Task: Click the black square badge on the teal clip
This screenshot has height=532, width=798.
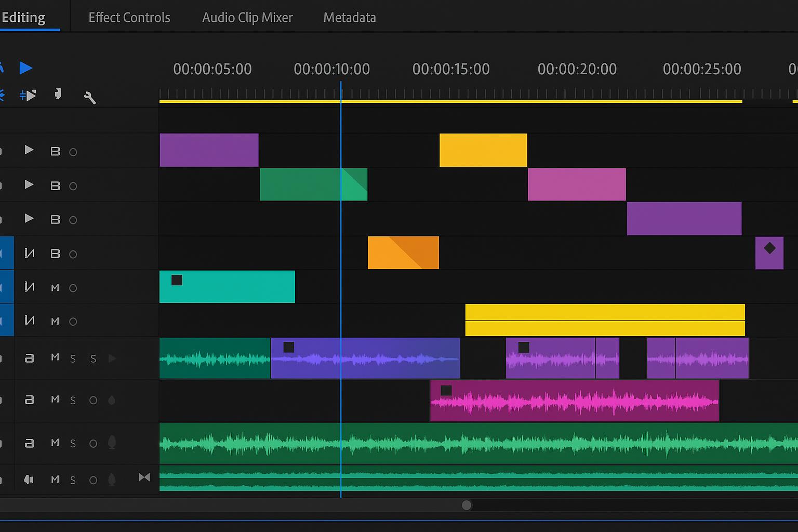Action: coord(177,280)
